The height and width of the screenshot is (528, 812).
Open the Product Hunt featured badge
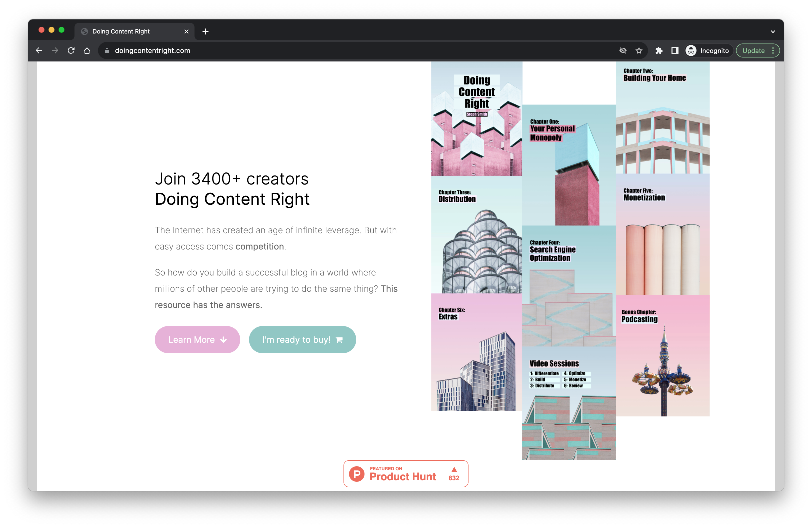[405, 473]
